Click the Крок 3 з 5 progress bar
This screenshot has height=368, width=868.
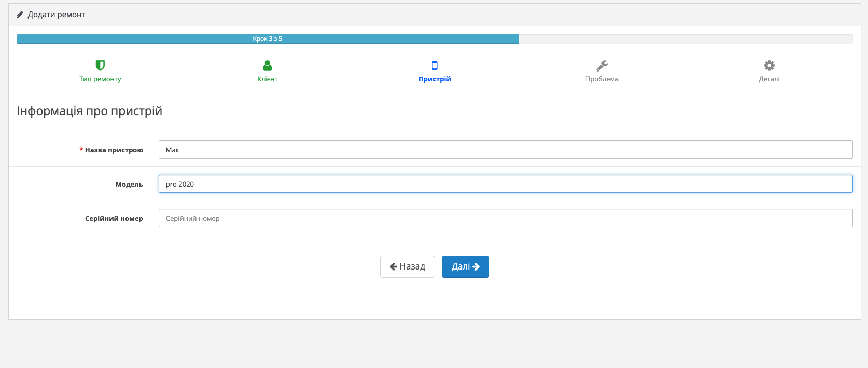point(268,39)
